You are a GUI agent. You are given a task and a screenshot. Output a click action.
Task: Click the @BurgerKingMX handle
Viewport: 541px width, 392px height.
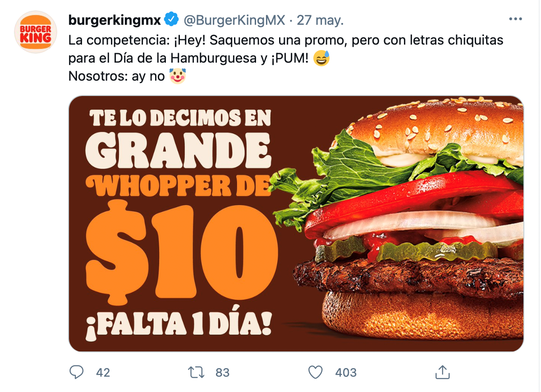click(x=234, y=20)
